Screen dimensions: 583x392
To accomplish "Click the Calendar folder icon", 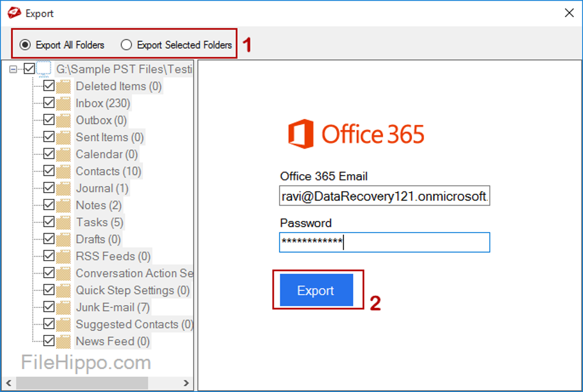I will 64,154.
